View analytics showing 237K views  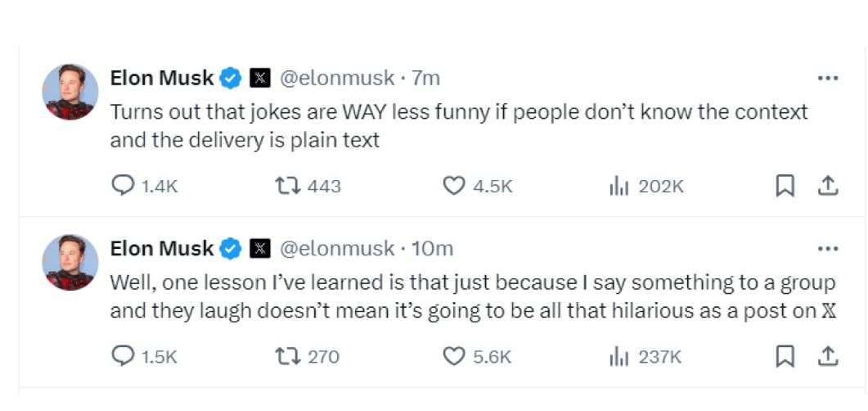(618, 356)
